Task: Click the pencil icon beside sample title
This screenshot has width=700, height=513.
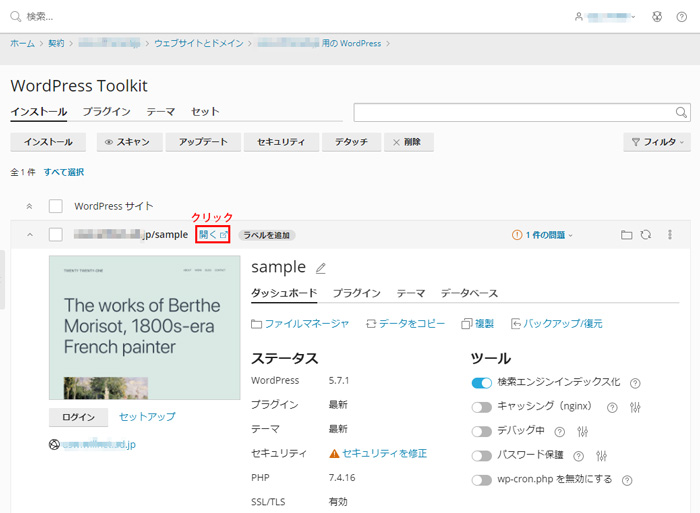Action: click(x=321, y=268)
